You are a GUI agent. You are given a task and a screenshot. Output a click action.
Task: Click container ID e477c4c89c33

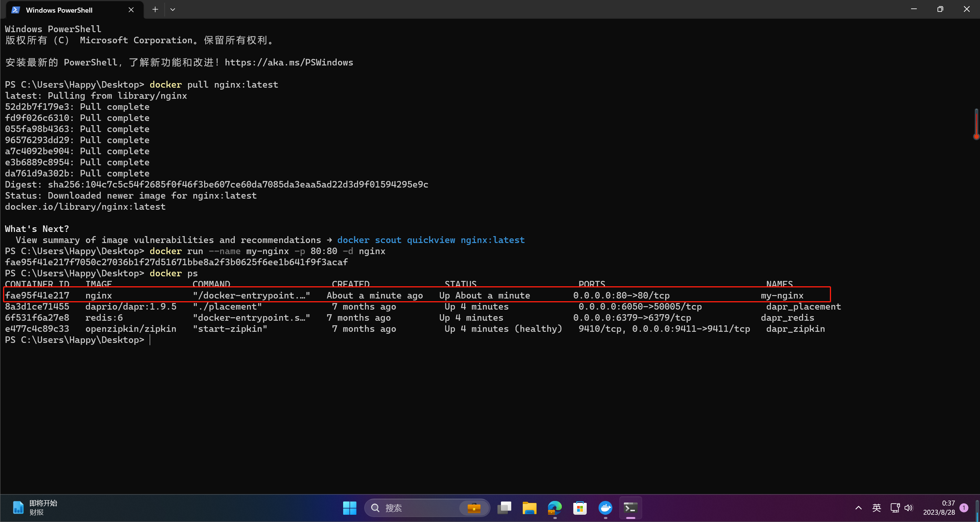tap(37, 329)
